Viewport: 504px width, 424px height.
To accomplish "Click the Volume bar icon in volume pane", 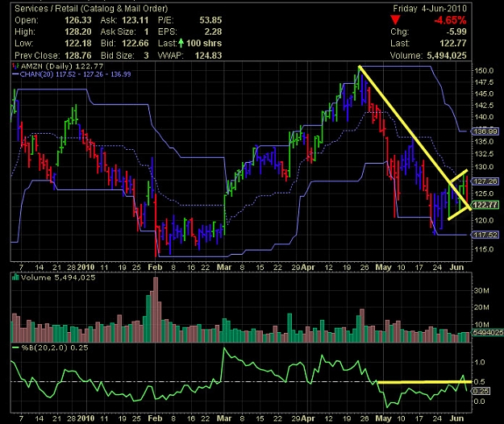I will (15, 277).
